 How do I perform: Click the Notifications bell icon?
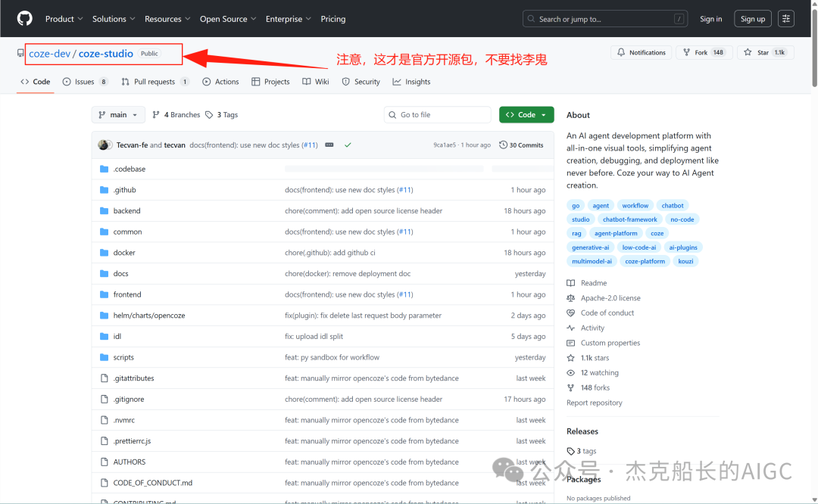tap(621, 52)
